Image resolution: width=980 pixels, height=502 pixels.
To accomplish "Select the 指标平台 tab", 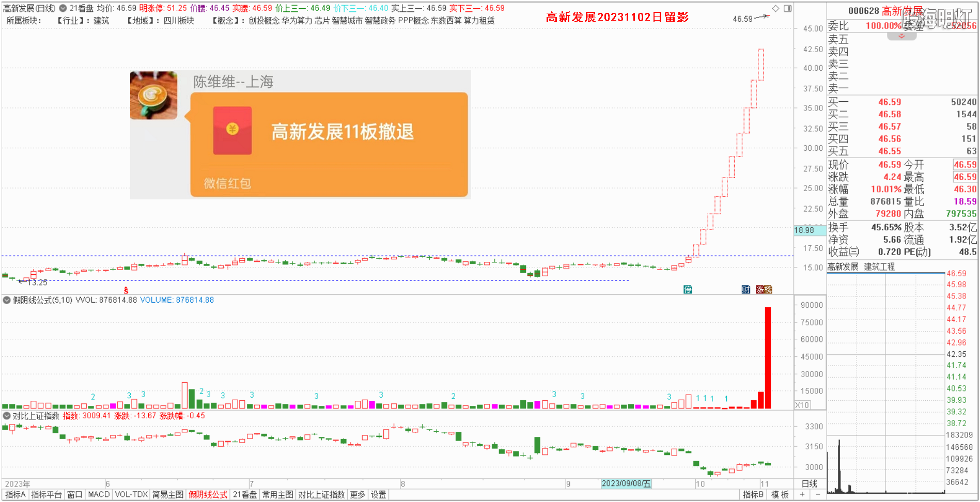I will pos(46,495).
